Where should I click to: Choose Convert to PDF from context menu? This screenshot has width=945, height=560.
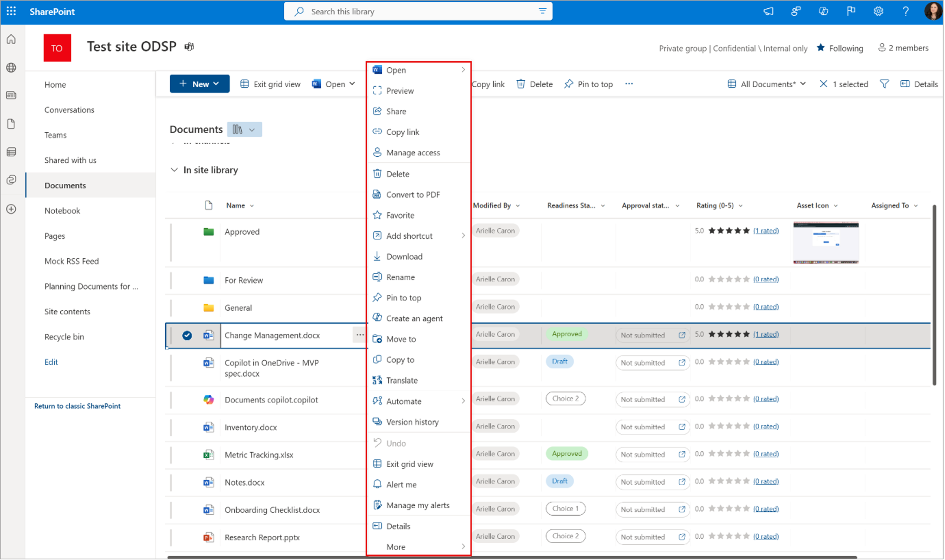pyautogui.click(x=413, y=195)
